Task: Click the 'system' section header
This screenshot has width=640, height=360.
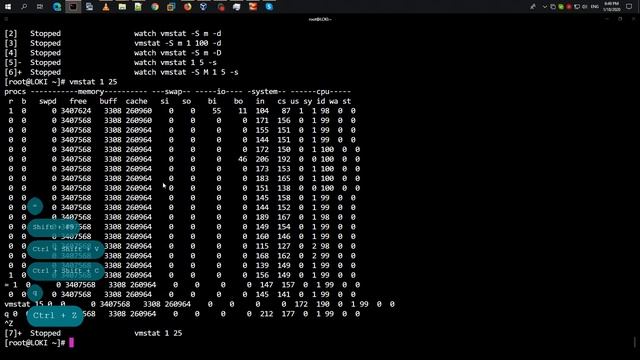Action: (x=265, y=91)
